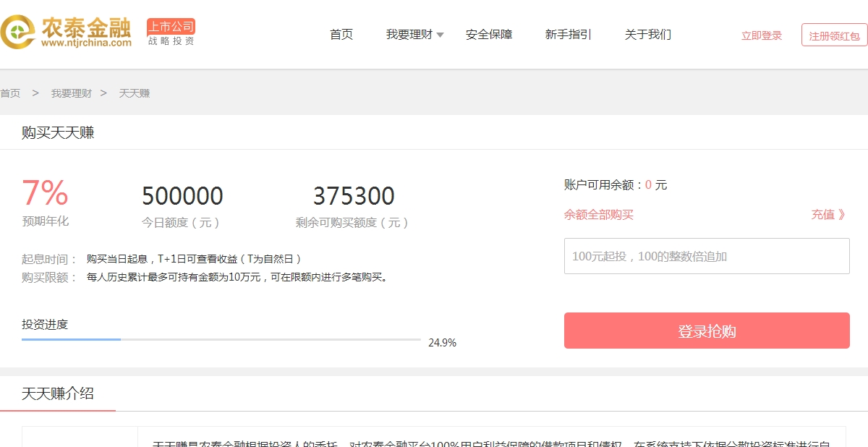Click the 7% expected annual rate
Screen dimensions: 868x447
tap(45, 193)
